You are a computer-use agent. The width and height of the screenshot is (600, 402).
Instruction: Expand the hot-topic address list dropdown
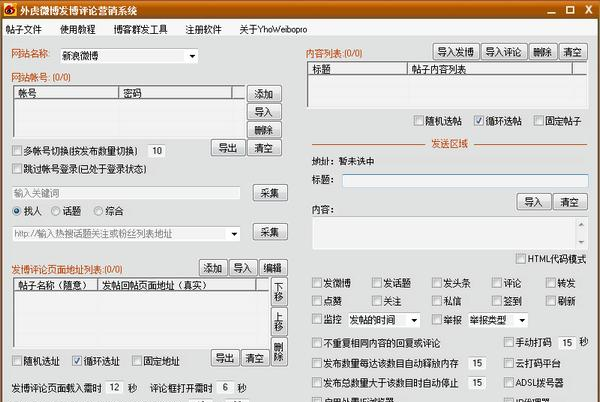[233, 234]
